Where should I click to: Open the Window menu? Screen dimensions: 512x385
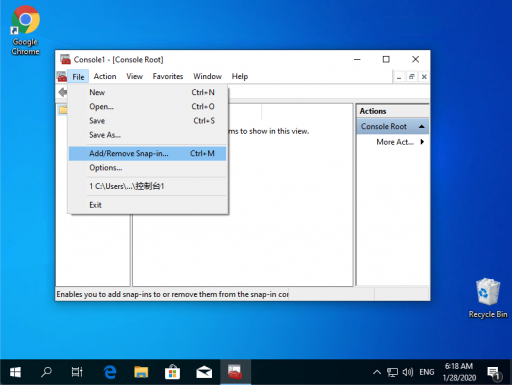[207, 77]
